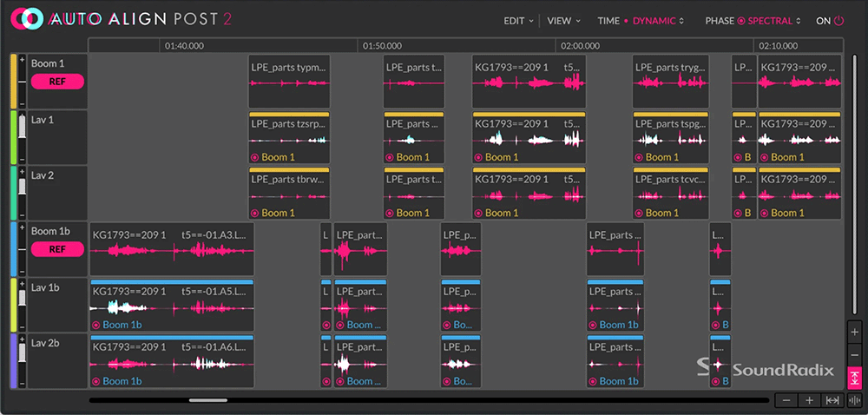Click the Boom 1b reference label on first Lav 2b clip
Screen dimensions: 868x415
(x=117, y=380)
